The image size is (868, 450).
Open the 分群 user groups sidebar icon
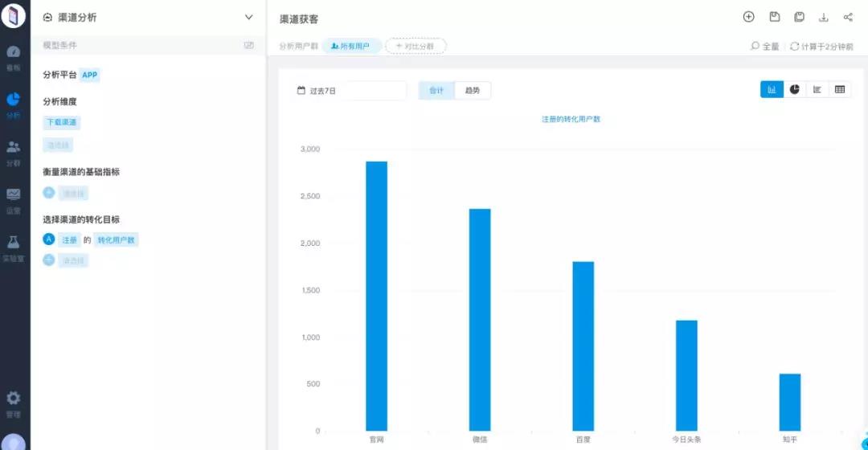coord(14,147)
